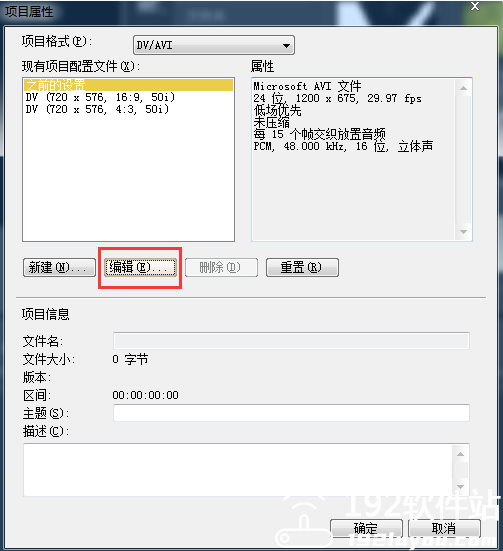The height and width of the screenshot is (551, 503).
Task: Click the 编辑(E)... button
Action: (x=141, y=267)
